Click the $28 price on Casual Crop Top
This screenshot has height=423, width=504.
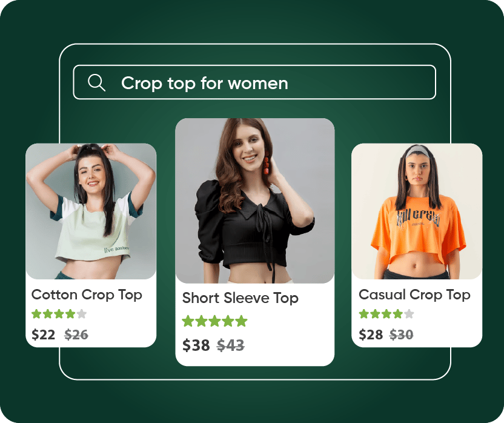pos(371,335)
